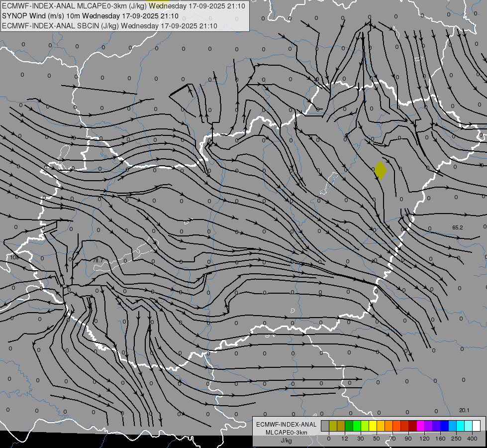
Task: Pick the white legend swatch
Action: click(477, 426)
